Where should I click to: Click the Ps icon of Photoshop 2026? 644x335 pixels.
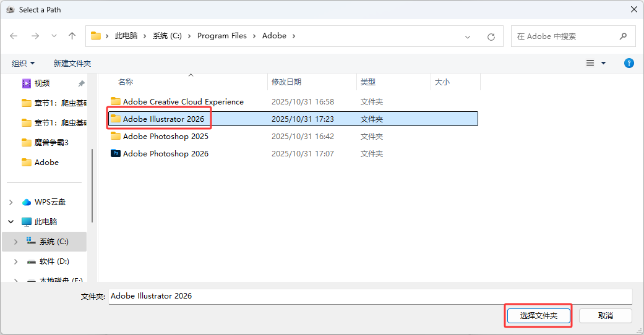[116, 153]
